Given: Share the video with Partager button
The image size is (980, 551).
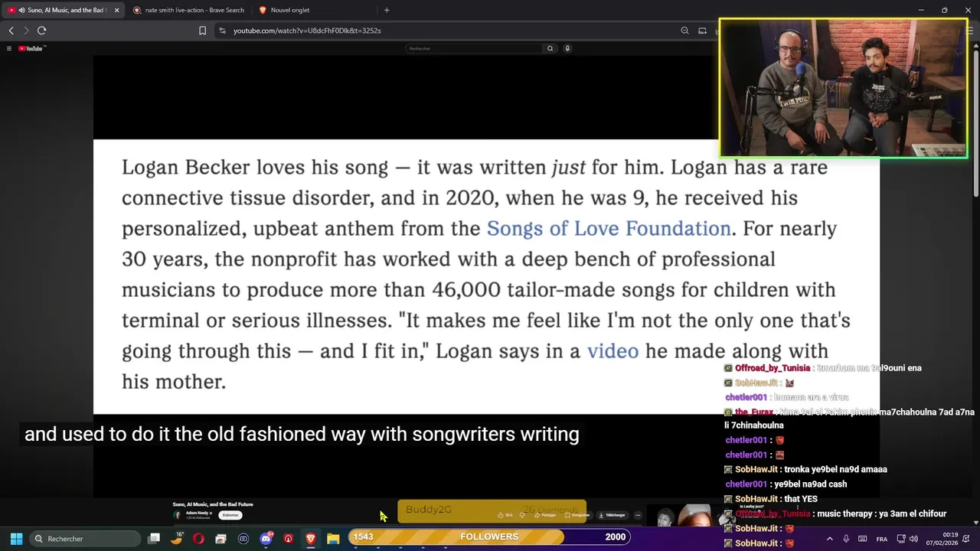Looking at the screenshot, I should coord(545,515).
